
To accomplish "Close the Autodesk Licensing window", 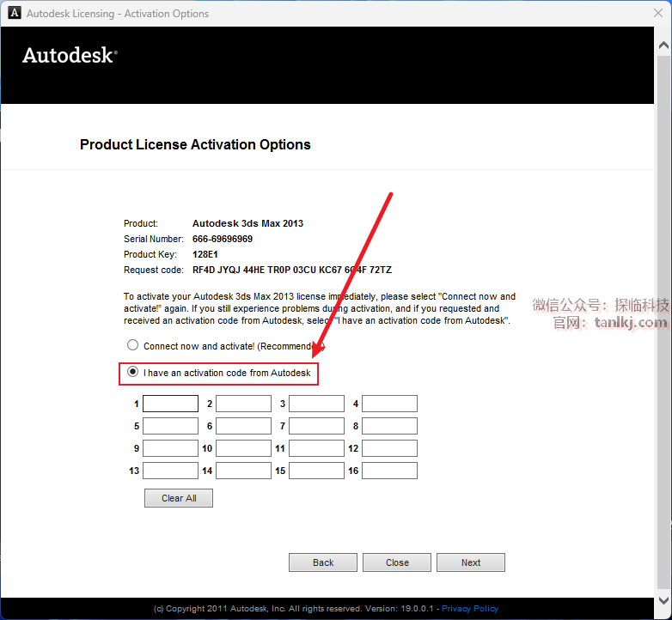I will pos(658,13).
